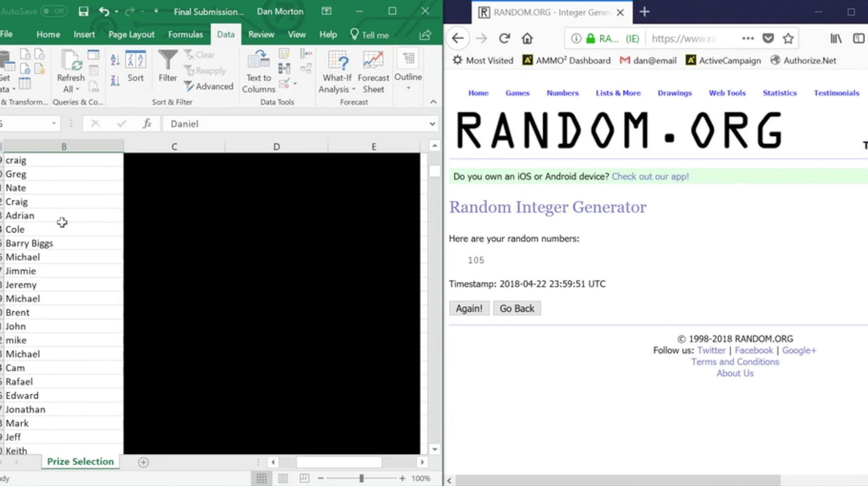Viewport: 868px width, 486px height.
Task: Open the View tab
Action: point(297,34)
